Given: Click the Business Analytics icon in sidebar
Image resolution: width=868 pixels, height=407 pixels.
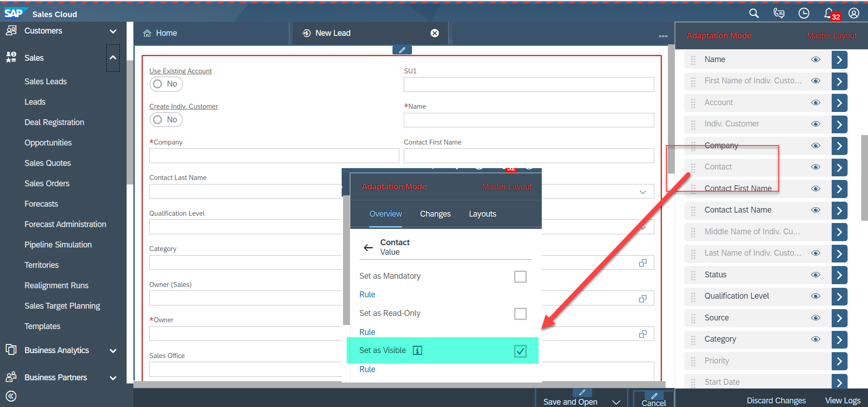Looking at the screenshot, I should pyautogui.click(x=11, y=350).
